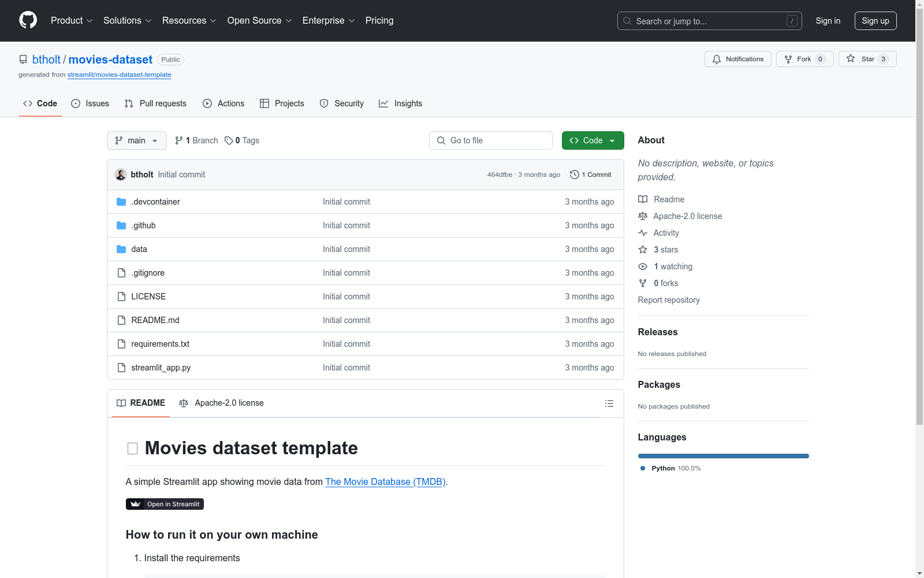This screenshot has height=578, width=924.
Task: Open the 464dfbe commit hash
Action: 500,175
